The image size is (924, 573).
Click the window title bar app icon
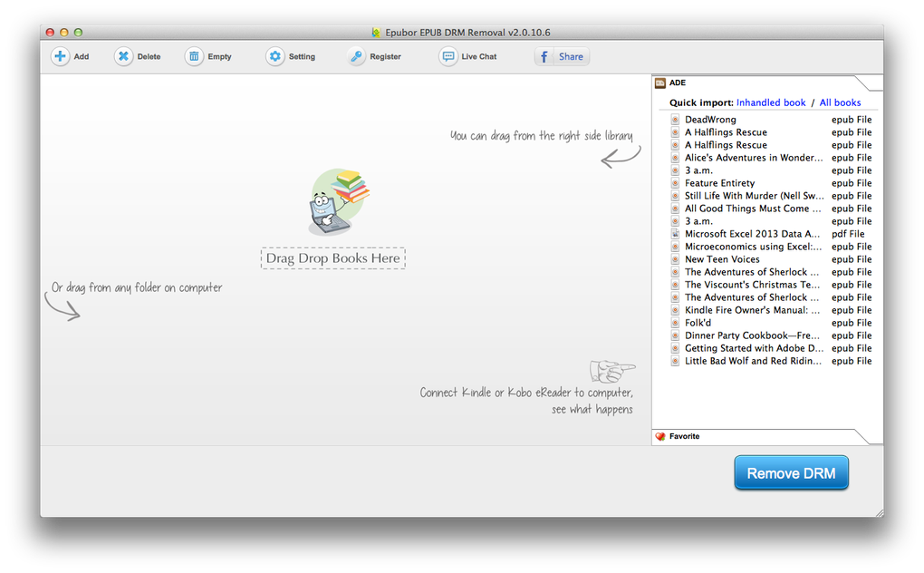point(376,33)
